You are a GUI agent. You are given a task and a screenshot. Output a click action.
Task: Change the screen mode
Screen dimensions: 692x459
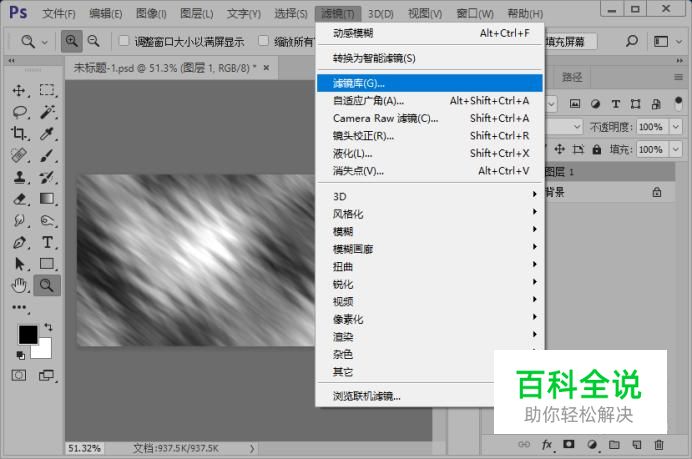coord(46,375)
